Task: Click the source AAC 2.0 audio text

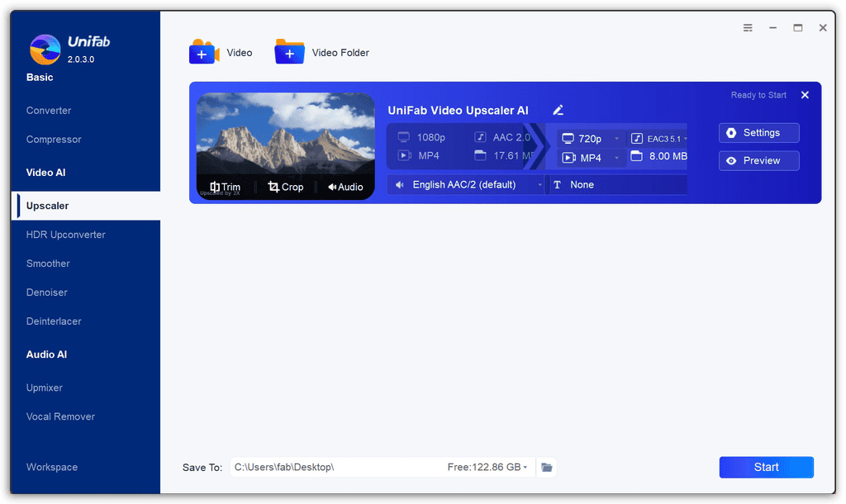Action: (511, 137)
